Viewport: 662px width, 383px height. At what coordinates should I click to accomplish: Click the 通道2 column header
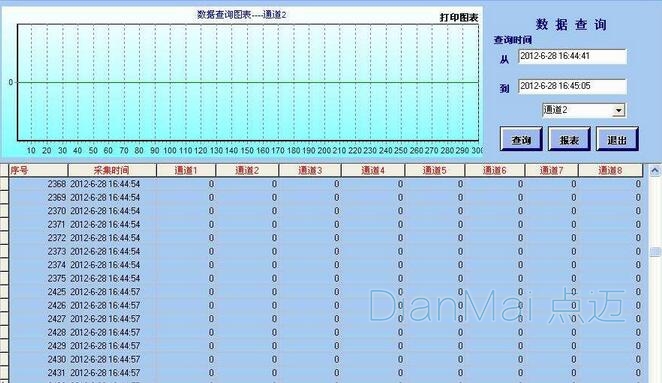[247, 170]
